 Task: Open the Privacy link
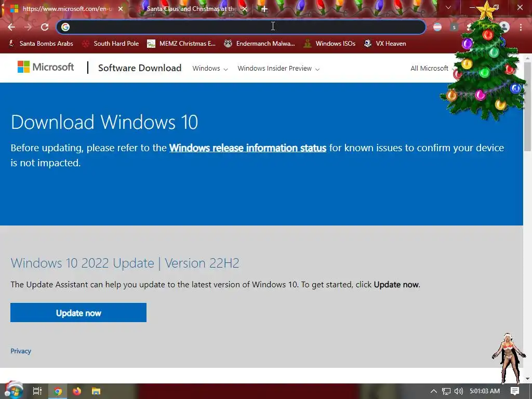(x=21, y=351)
